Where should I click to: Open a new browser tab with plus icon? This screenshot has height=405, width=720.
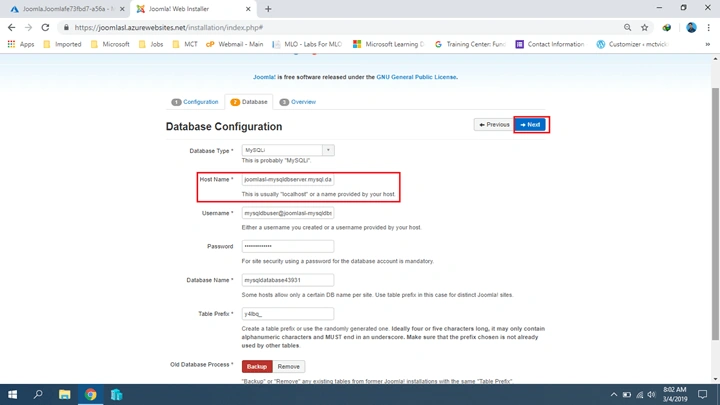268,9
